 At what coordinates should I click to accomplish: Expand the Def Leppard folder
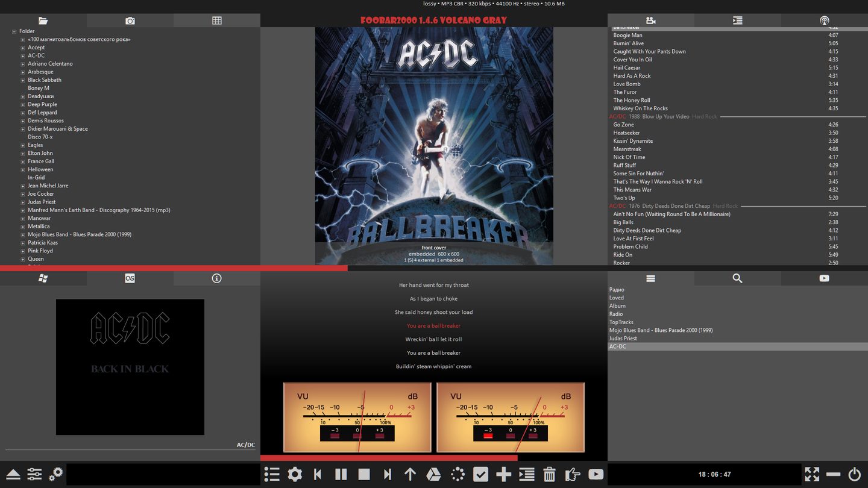pyautogui.click(x=23, y=113)
